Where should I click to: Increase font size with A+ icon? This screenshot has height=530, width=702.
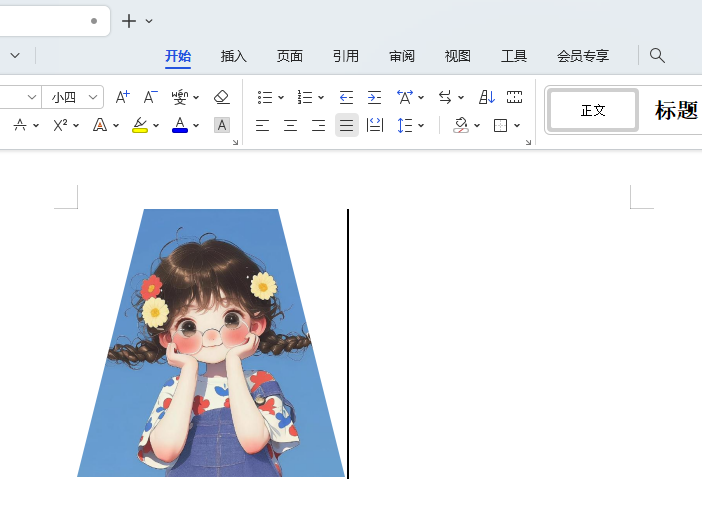123,97
